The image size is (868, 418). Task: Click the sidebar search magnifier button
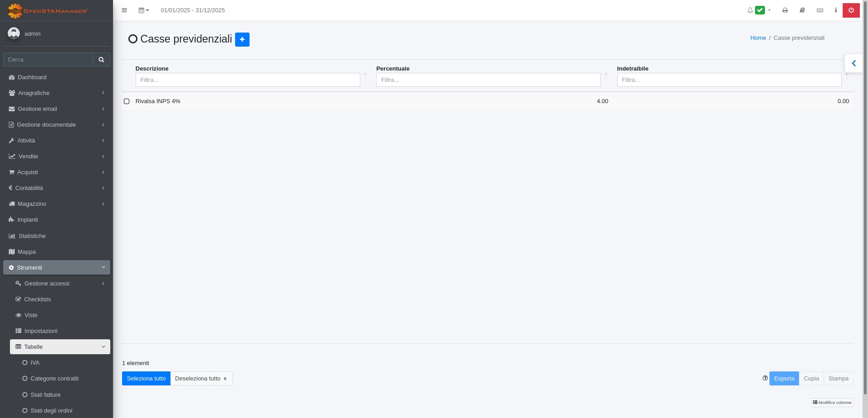[x=101, y=60]
